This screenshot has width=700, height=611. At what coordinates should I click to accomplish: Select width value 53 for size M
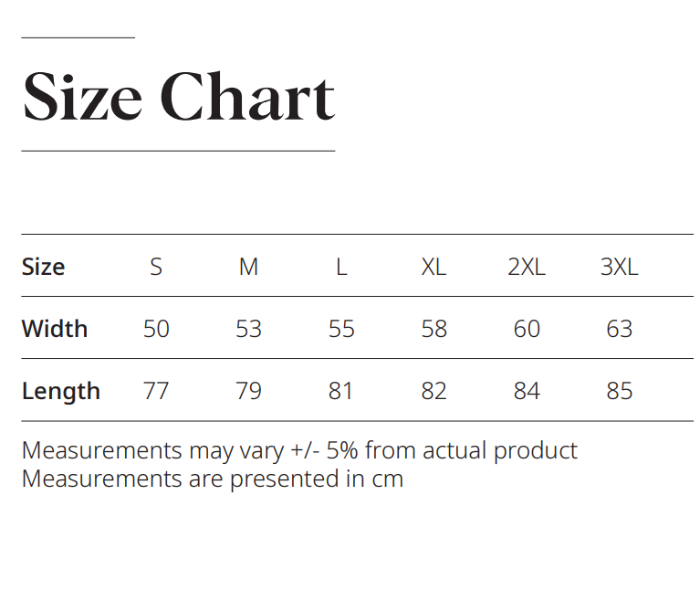coord(248,329)
